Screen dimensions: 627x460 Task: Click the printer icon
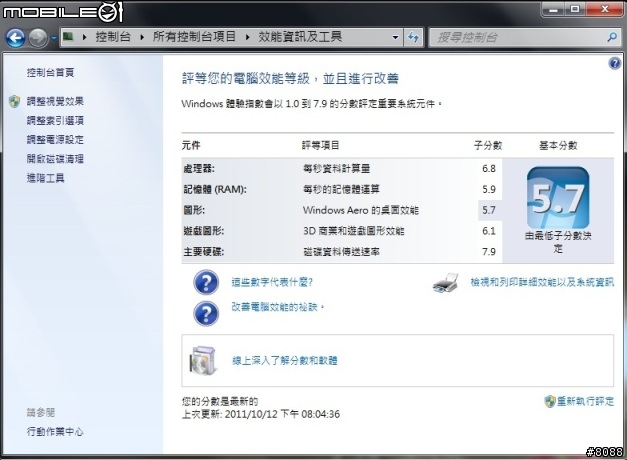tap(445, 283)
